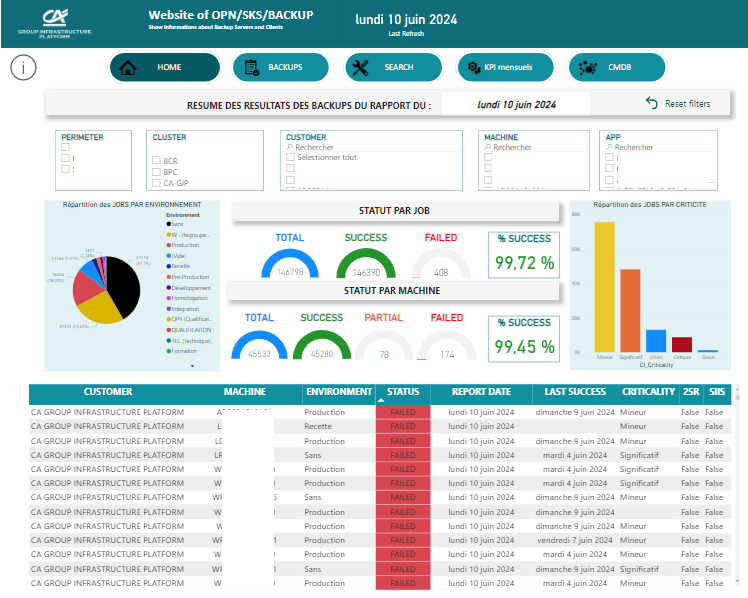Check the BPC cluster checkbox

click(156, 172)
